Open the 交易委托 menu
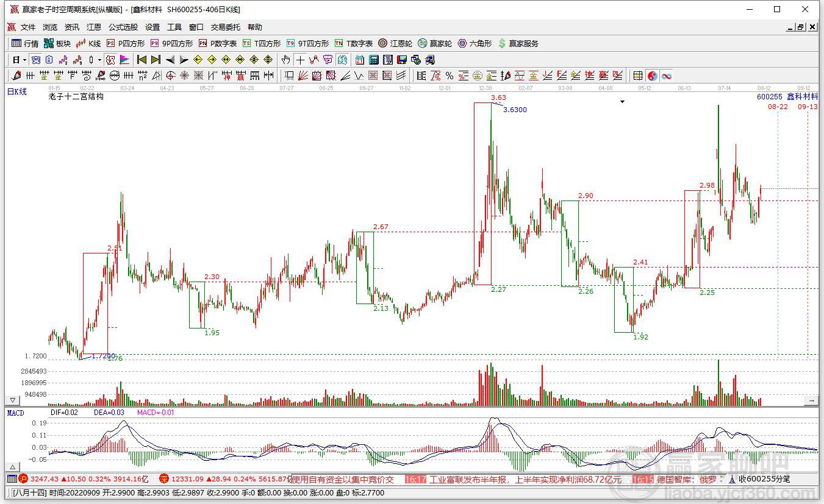The image size is (824, 504). click(x=226, y=27)
